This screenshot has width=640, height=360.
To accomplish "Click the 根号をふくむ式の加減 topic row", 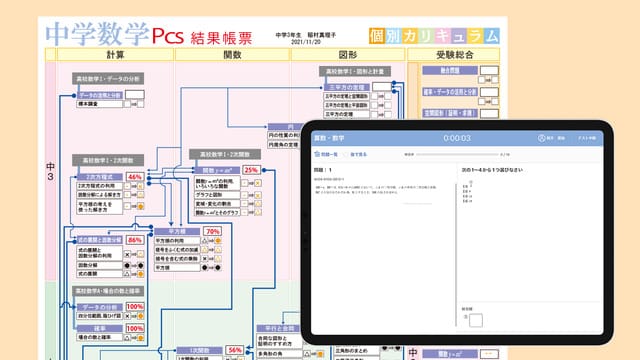I will 177,250.
